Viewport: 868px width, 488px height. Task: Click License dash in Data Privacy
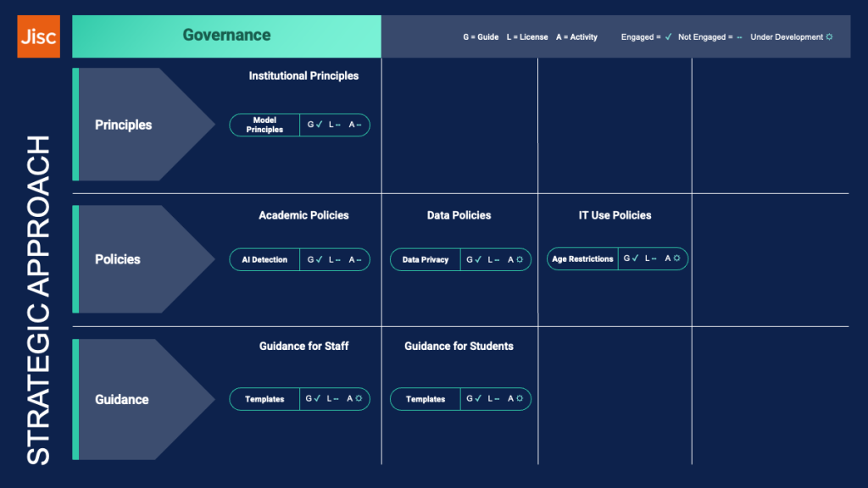coord(497,259)
